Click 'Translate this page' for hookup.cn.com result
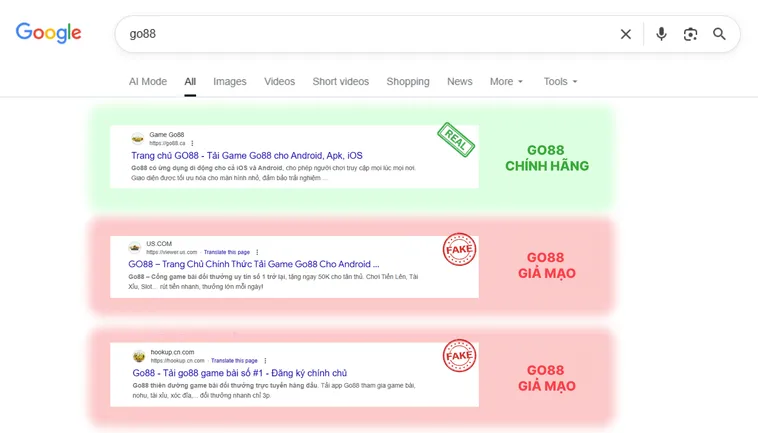Screen dimensions: 758x433 tap(234, 360)
